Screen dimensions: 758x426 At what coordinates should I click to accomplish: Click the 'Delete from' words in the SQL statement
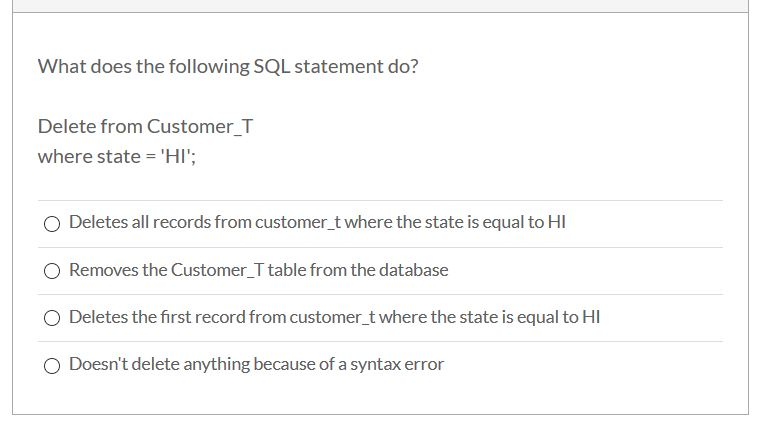click(90, 126)
